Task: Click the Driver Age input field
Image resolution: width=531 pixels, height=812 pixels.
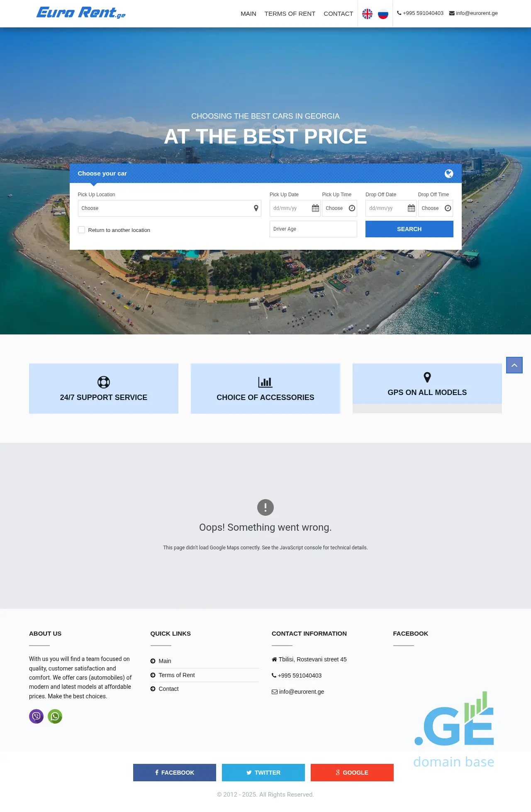Action: pyautogui.click(x=313, y=229)
